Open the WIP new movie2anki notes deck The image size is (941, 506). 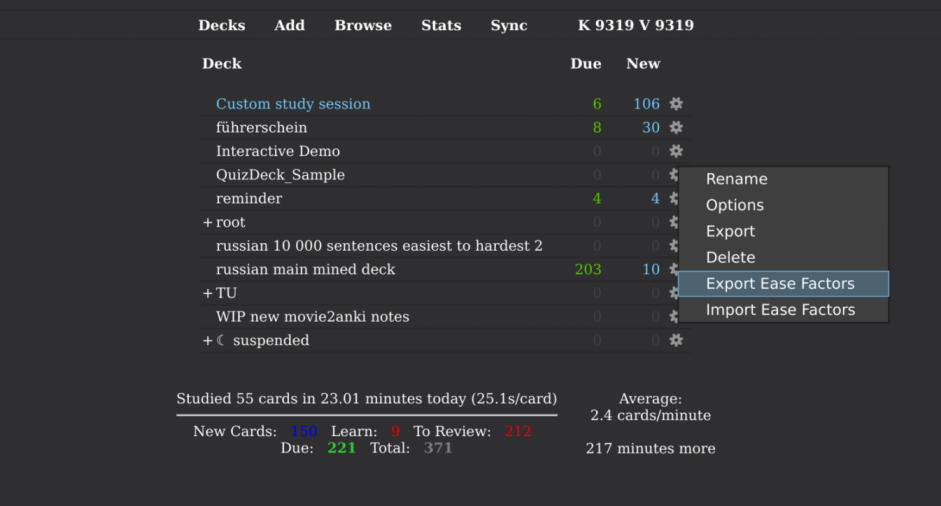312,317
